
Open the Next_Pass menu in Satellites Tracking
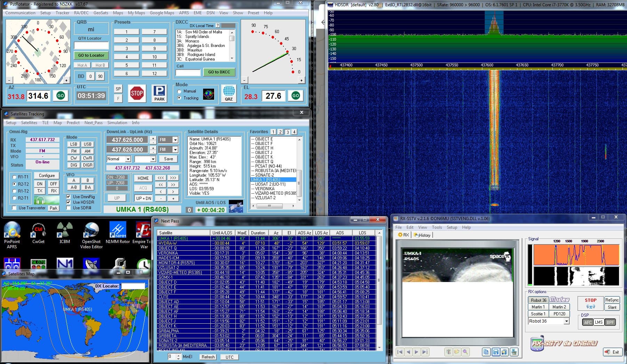[x=93, y=123]
